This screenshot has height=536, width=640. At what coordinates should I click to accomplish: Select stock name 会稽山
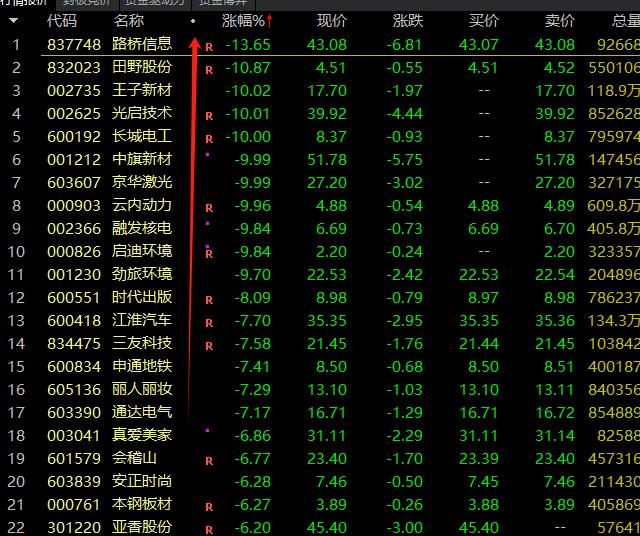click(x=134, y=458)
